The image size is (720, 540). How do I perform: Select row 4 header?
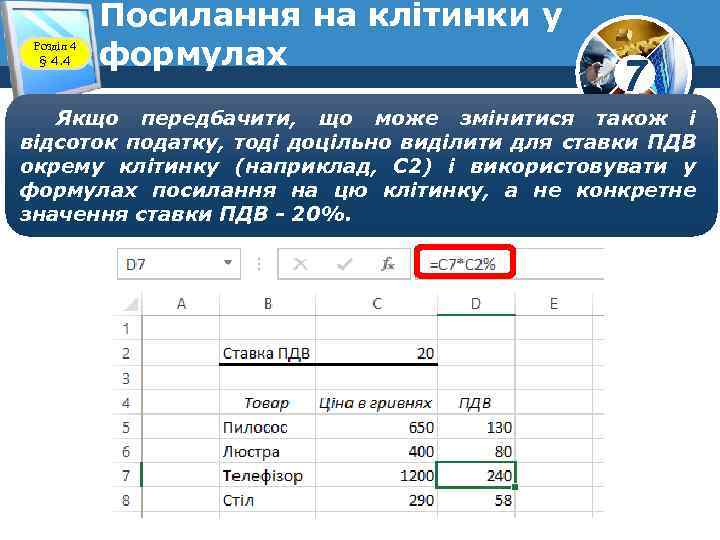tap(127, 403)
